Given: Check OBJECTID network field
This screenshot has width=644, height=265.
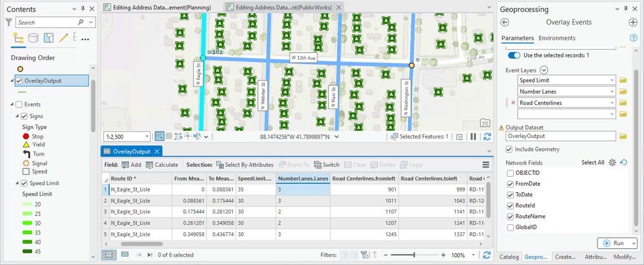Looking at the screenshot, I should coord(510,173).
